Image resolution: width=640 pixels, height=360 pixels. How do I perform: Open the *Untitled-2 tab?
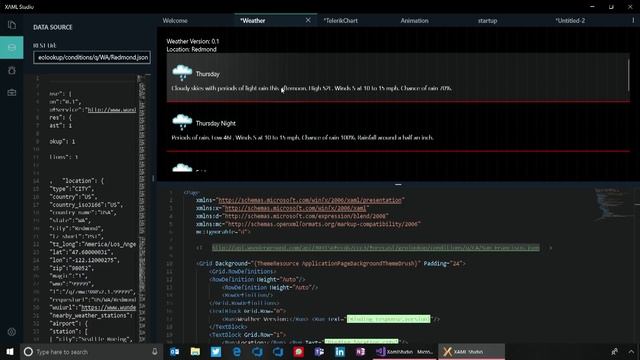[570, 20]
